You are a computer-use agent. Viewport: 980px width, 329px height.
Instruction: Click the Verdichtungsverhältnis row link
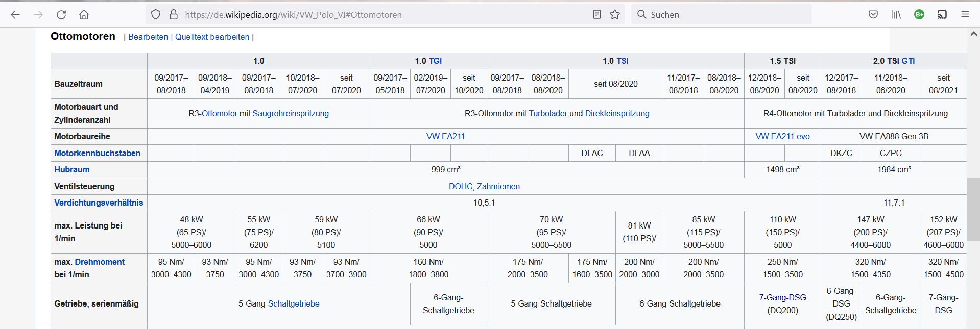[99, 203]
